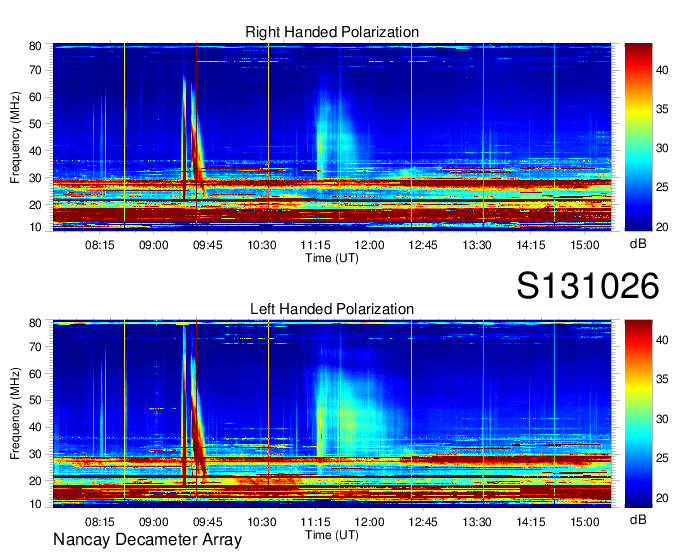Click the 80 MHz tick on Left Handed plot
Image resolution: width=680 pixels, height=552 pixels.
point(35,323)
